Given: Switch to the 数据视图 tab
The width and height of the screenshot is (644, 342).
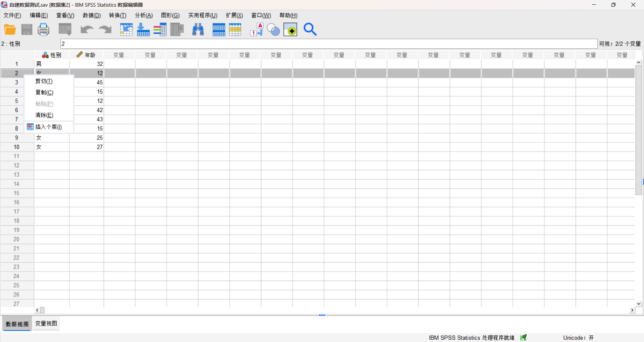Looking at the screenshot, I should [x=17, y=324].
